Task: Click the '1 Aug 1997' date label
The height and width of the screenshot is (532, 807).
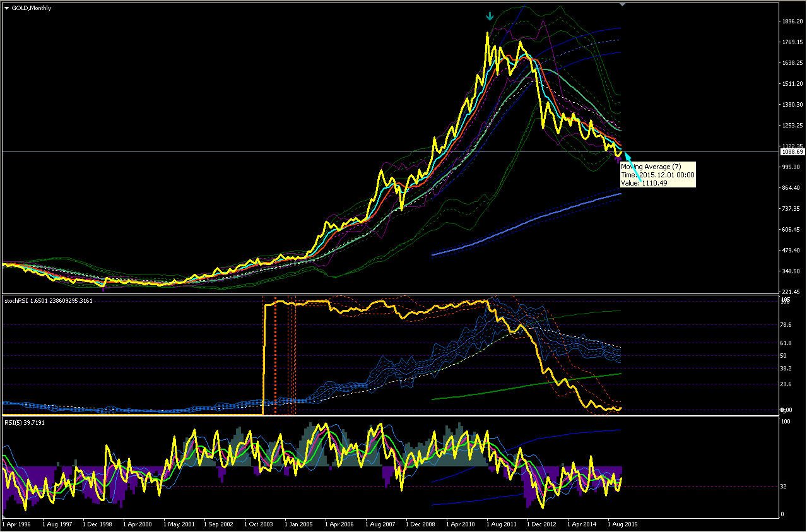Action: [56, 524]
